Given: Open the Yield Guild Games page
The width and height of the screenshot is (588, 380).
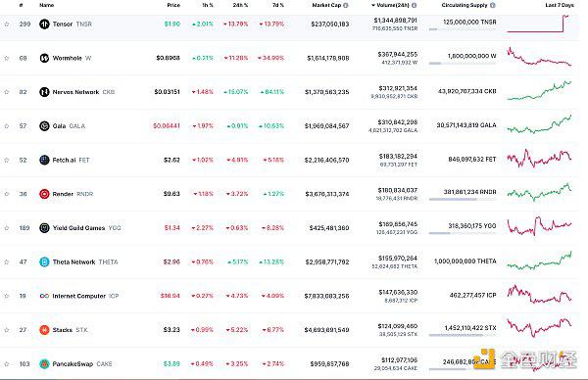Looking at the screenshot, I should (86, 228).
